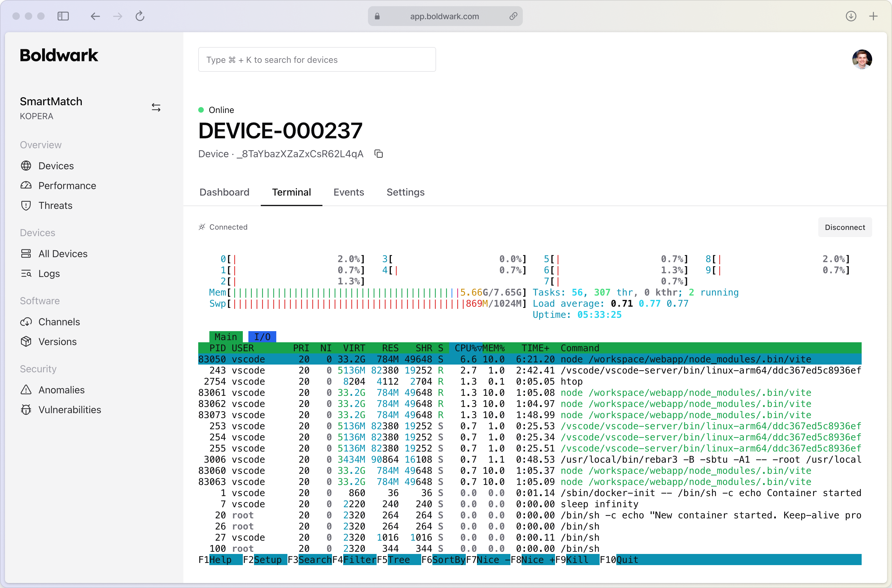This screenshot has width=892, height=588.
Task: Reload the page with refresh icon
Action: click(x=140, y=16)
